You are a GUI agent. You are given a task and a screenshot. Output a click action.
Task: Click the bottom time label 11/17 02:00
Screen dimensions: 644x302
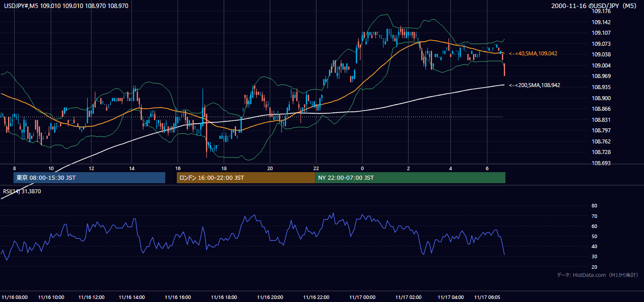(x=409, y=297)
